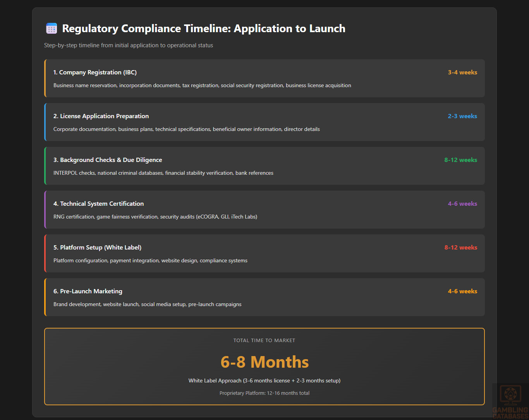
Task: Click the green '8-12 weeks' duration
Action: 460,160
